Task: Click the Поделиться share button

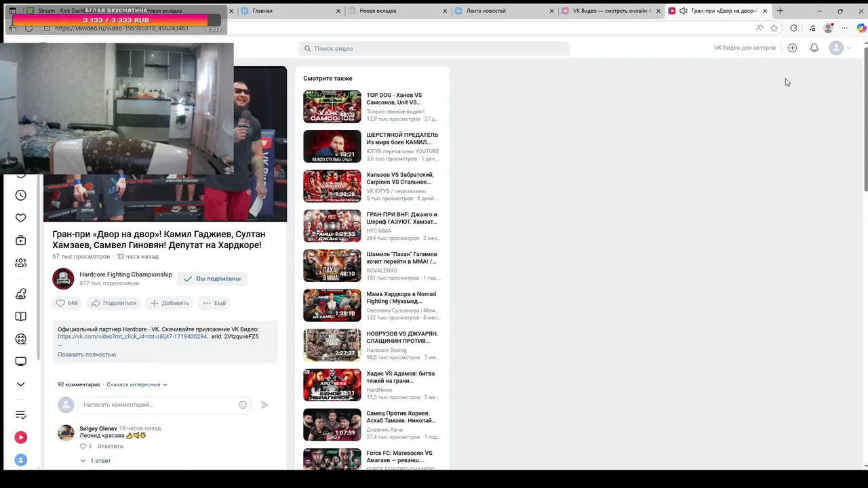Action: pos(114,303)
